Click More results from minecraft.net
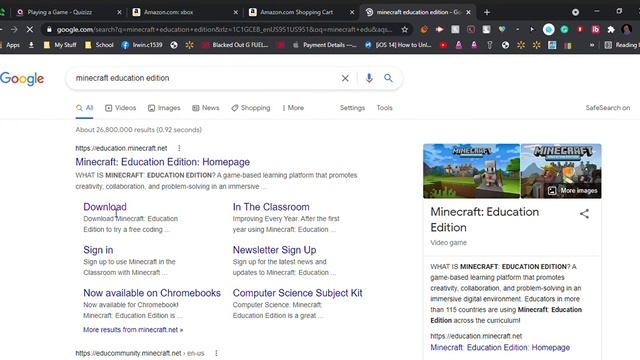Image resolution: width=640 pixels, height=360 pixels. tap(133, 329)
